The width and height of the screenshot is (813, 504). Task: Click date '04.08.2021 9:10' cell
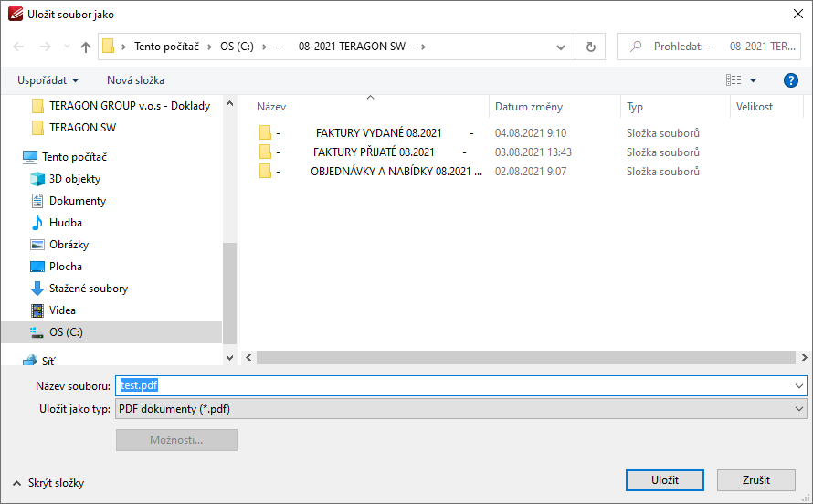click(x=531, y=133)
